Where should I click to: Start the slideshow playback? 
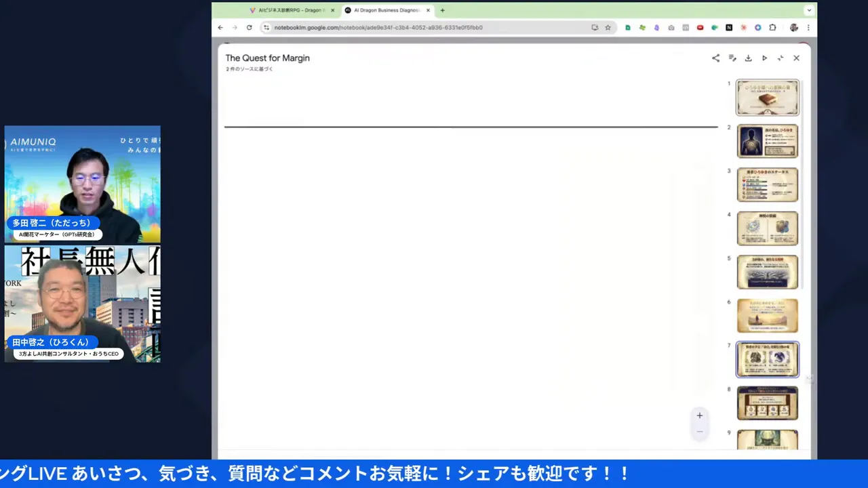coord(764,58)
